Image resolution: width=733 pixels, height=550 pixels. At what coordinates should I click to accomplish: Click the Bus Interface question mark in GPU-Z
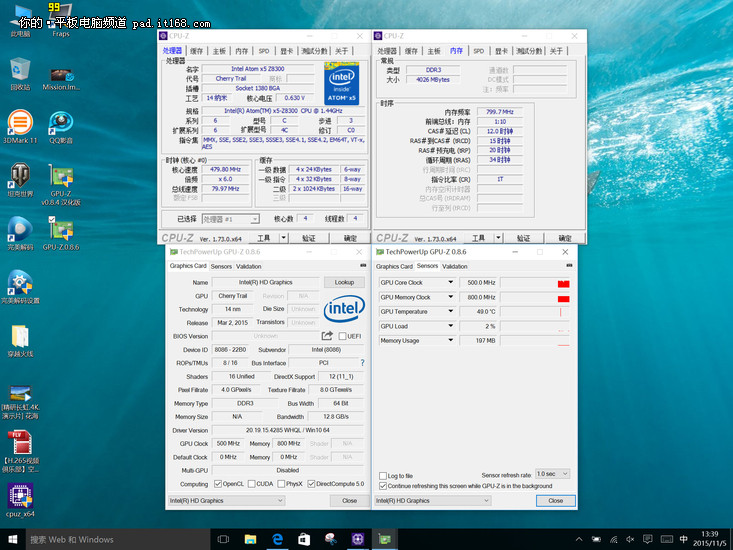pyautogui.click(x=362, y=363)
